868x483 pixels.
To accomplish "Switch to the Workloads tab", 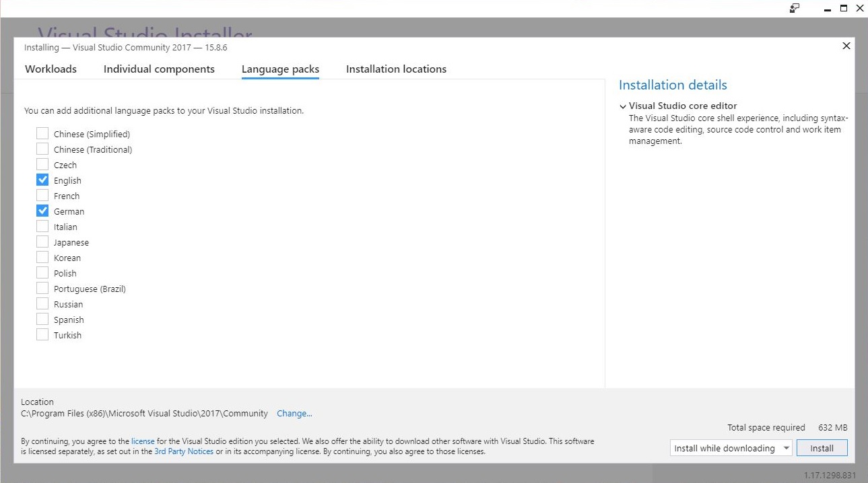I will coord(51,69).
